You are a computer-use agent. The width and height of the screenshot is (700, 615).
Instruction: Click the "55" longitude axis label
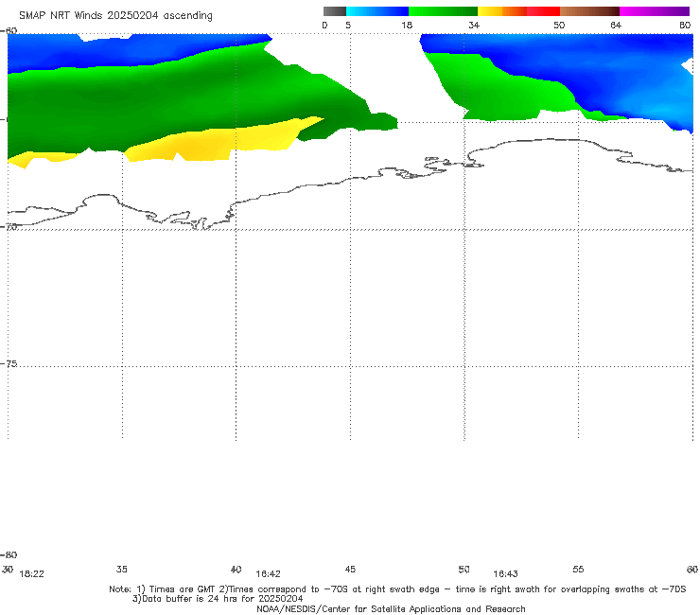click(x=578, y=569)
